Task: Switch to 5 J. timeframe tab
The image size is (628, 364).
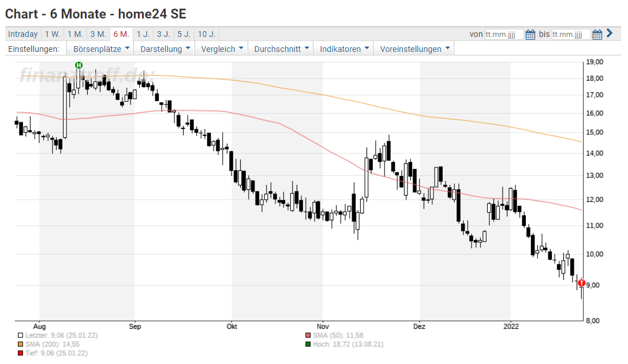Action: click(x=184, y=34)
